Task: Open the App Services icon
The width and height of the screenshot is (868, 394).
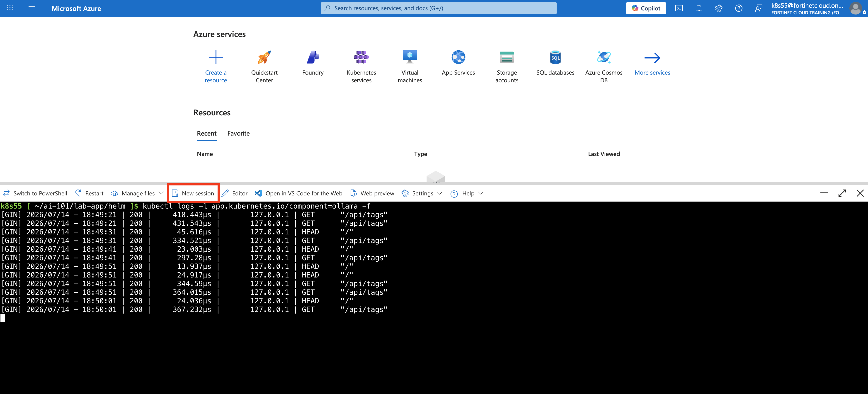Action: 458,57
